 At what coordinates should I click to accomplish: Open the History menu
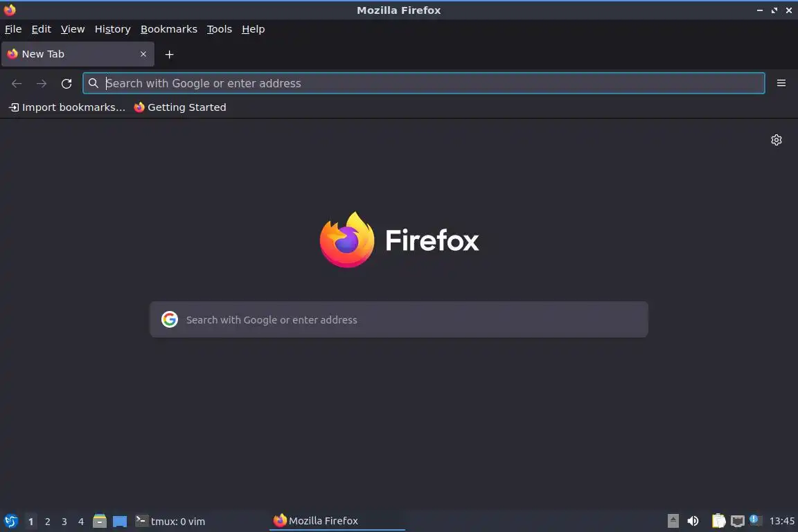tap(112, 29)
